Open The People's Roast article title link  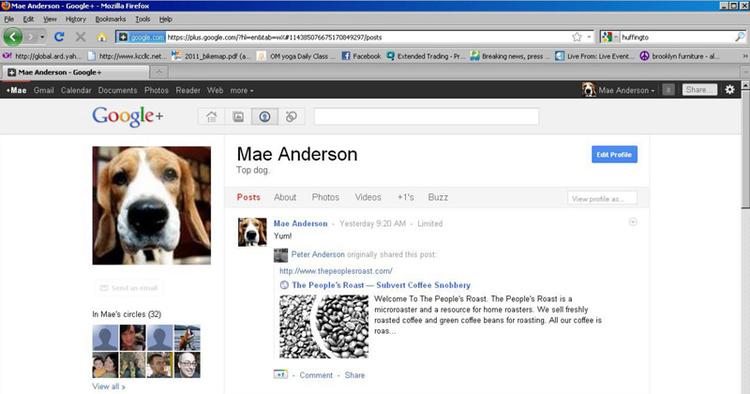(x=381, y=285)
